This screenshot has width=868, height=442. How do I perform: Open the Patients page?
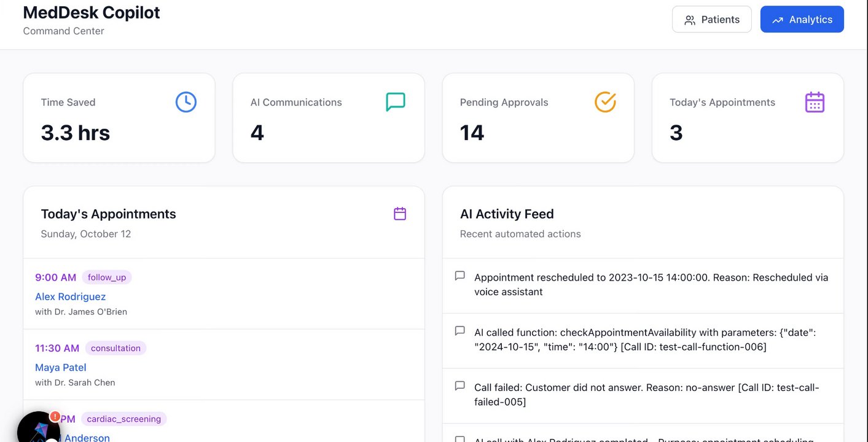point(712,20)
